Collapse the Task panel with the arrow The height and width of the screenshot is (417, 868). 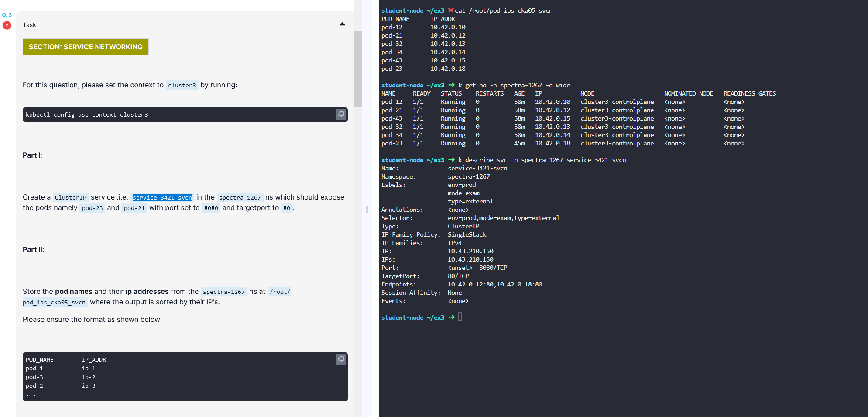(342, 24)
